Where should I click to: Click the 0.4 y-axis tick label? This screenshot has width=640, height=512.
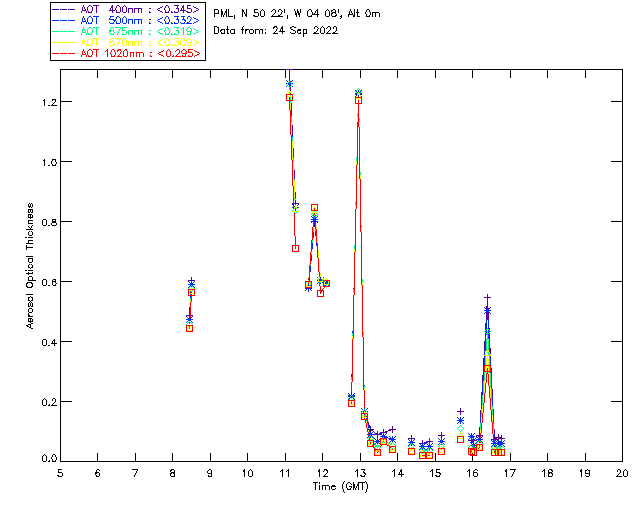click(x=49, y=342)
